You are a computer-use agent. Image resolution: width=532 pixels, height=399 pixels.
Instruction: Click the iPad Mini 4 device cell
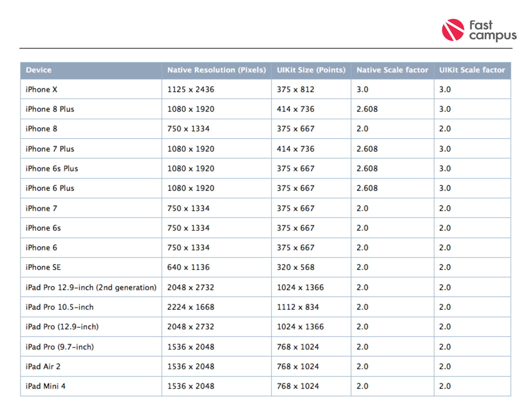pyautogui.click(x=45, y=386)
